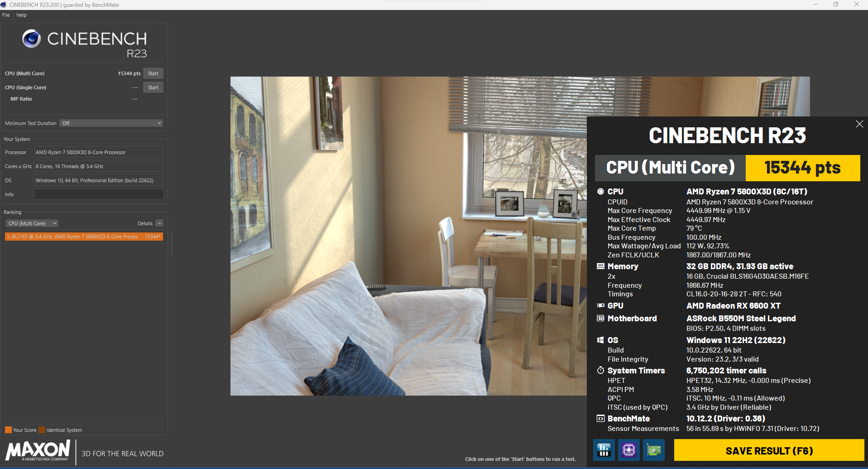Image resolution: width=868 pixels, height=469 pixels.
Task: Click the Memory section RAM icon
Action: (600, 266)
